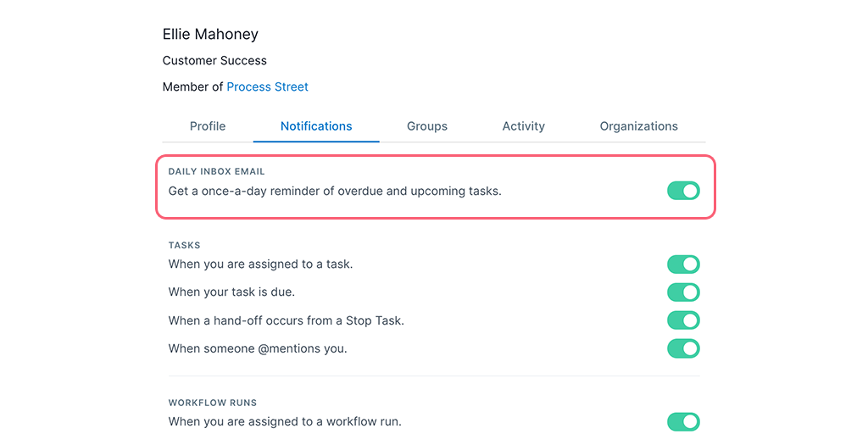Click the 'When someone @mentions you.' label
The image size is (868, 434).
[258, 349]
